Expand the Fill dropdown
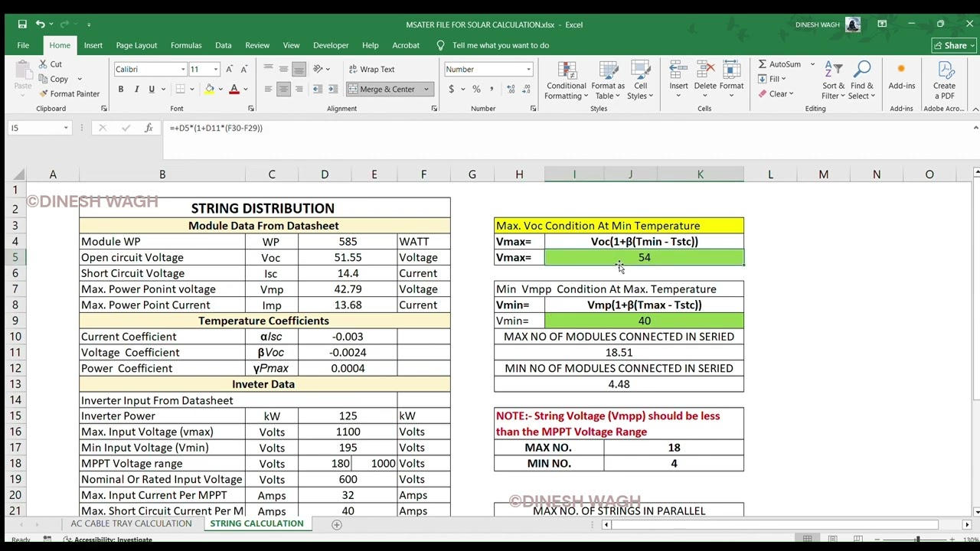 [784, 79]
